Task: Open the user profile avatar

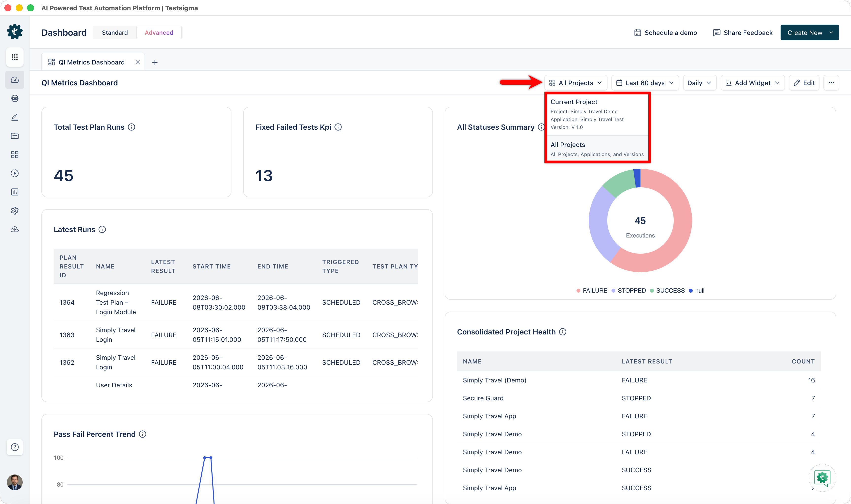Action: point(15,482)
